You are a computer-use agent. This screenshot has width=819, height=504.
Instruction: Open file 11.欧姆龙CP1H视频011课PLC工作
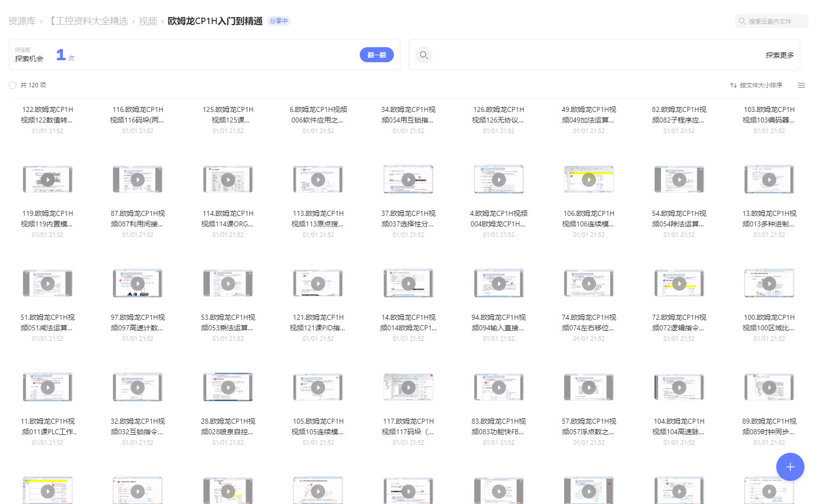coord(47,426)
